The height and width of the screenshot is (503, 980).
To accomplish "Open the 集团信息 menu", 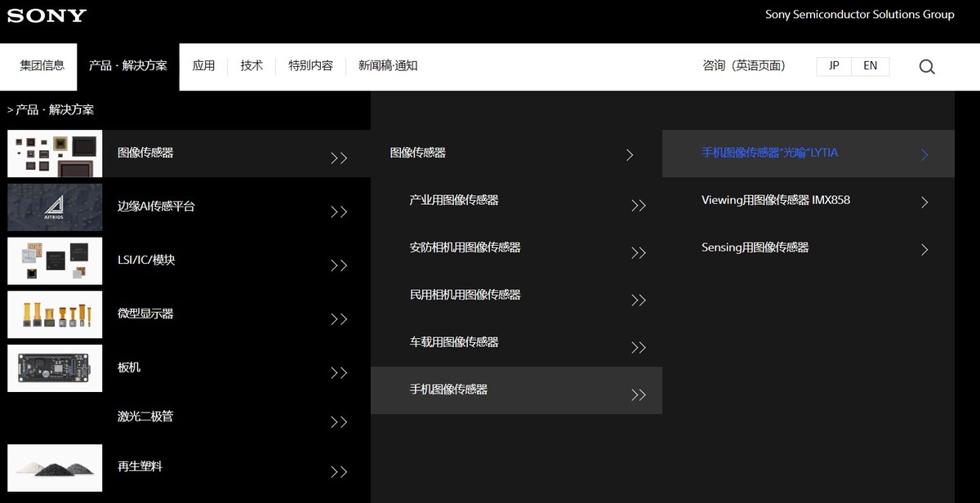I will click(42, 65).
